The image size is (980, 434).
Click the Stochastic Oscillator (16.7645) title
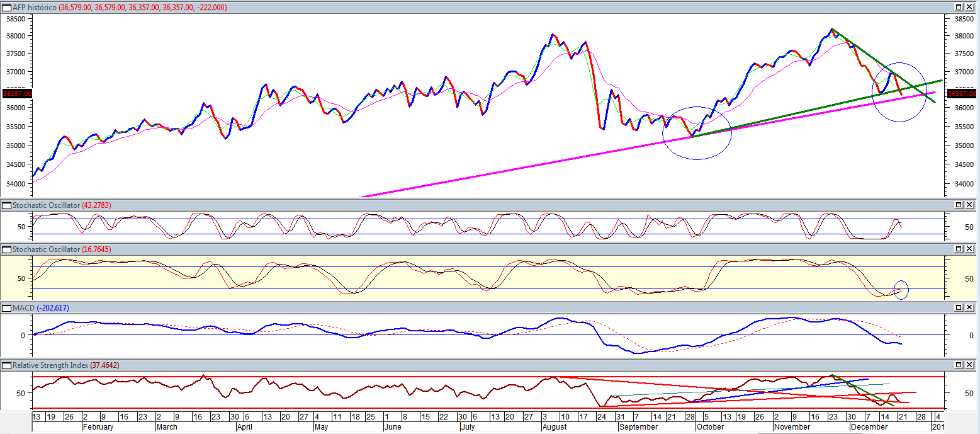coord(62,249)
